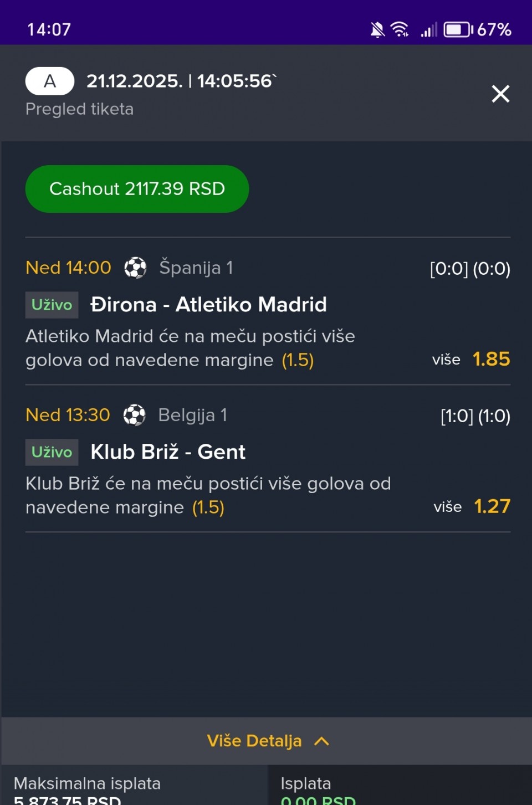The width and height of the screenshot is (532, 805).
Task: Tap the Uživo badge for Đirona match
Action: point(52,305)
